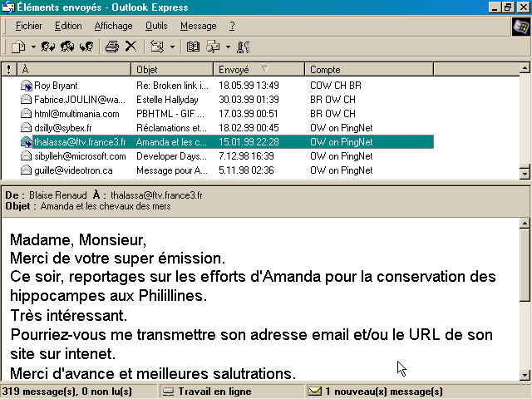Expand the Send/Receive dropdown arrow
The width and height of the screenshot is (532, 399).
pyautogui.click(x=172, y=47)
